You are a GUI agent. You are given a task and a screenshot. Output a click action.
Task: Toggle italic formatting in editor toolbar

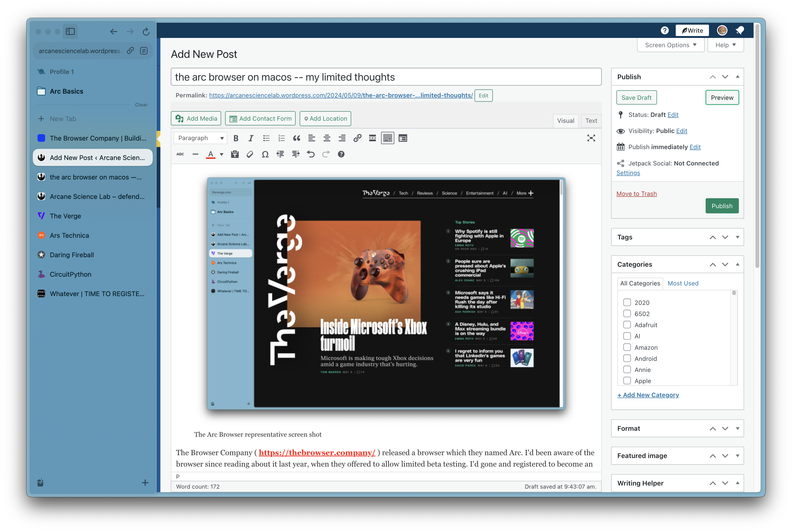click(251, 138)
